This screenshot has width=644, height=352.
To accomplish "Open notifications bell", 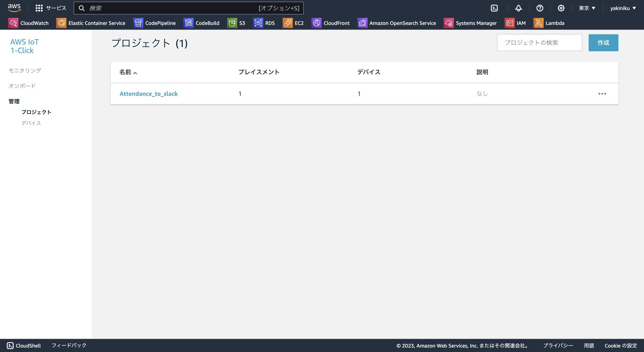I will tap(518, 8).
